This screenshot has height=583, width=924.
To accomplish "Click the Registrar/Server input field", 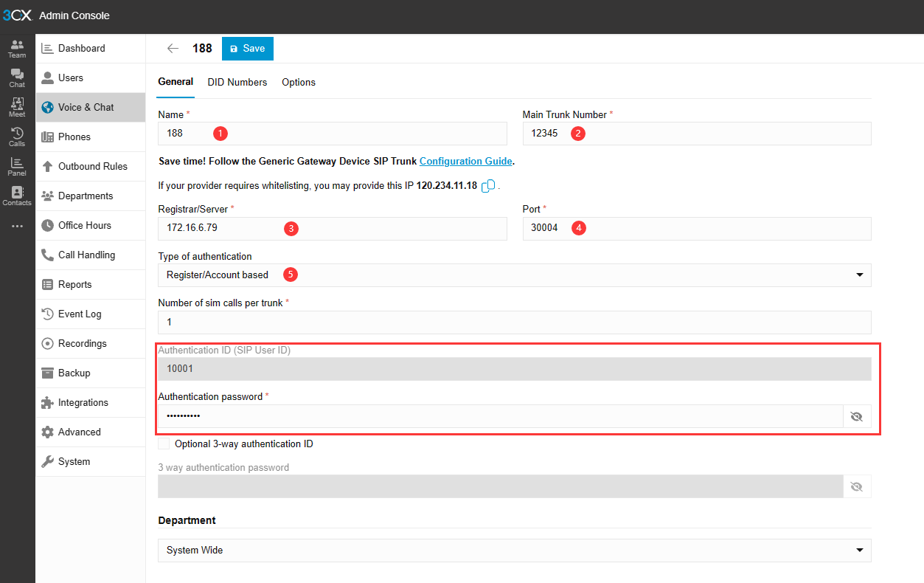I will point(333,228).
